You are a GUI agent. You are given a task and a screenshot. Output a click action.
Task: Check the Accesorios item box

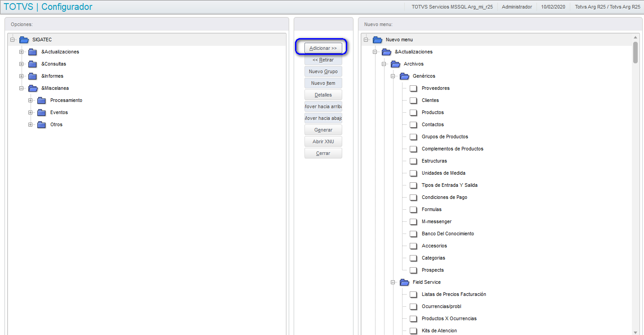point(413,246)
